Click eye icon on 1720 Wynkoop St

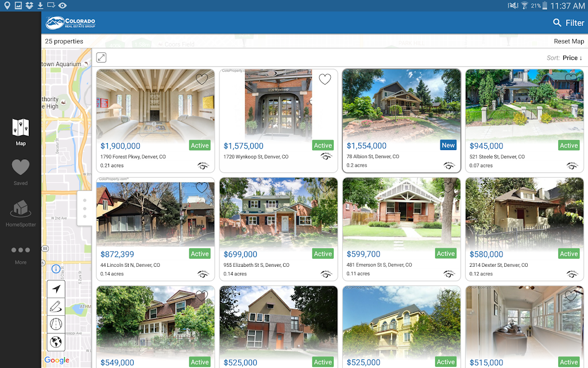326,156
